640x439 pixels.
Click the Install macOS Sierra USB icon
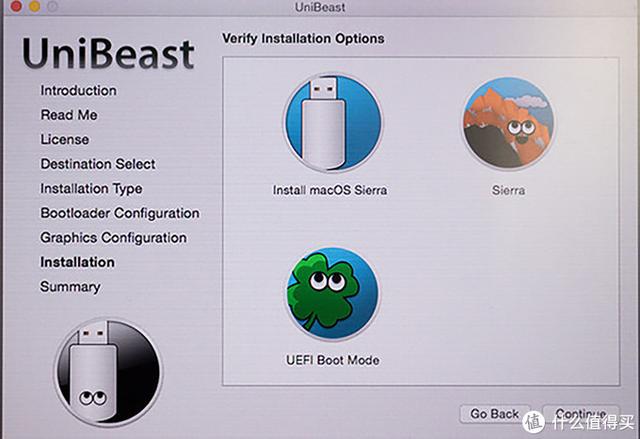click(x=333, y=122)
